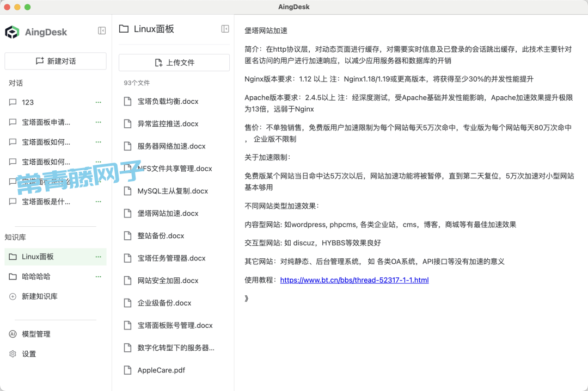
Task: Click the plus icon beside 新建知识库
Action: 13,296
